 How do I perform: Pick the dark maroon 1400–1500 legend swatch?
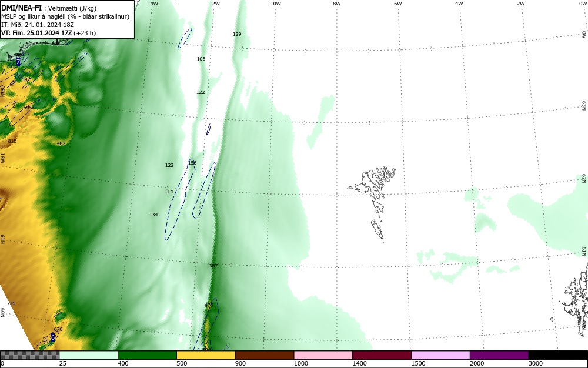[382, 355]
